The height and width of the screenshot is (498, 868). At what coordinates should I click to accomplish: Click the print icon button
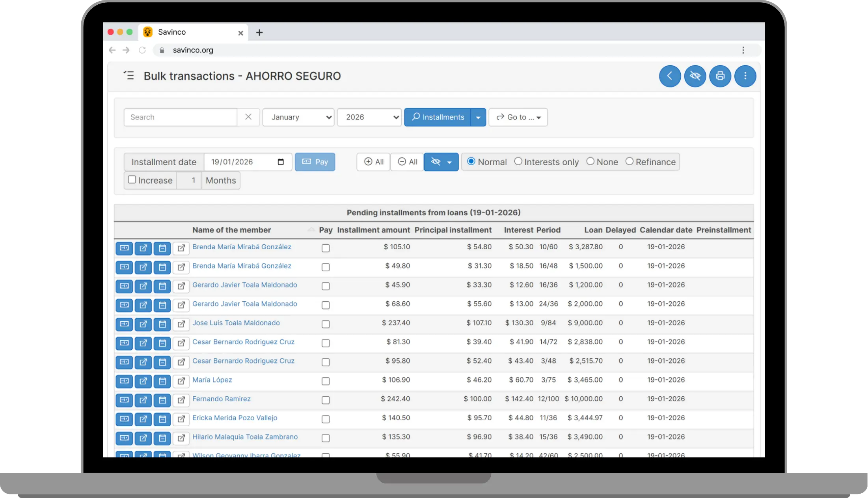720,76
